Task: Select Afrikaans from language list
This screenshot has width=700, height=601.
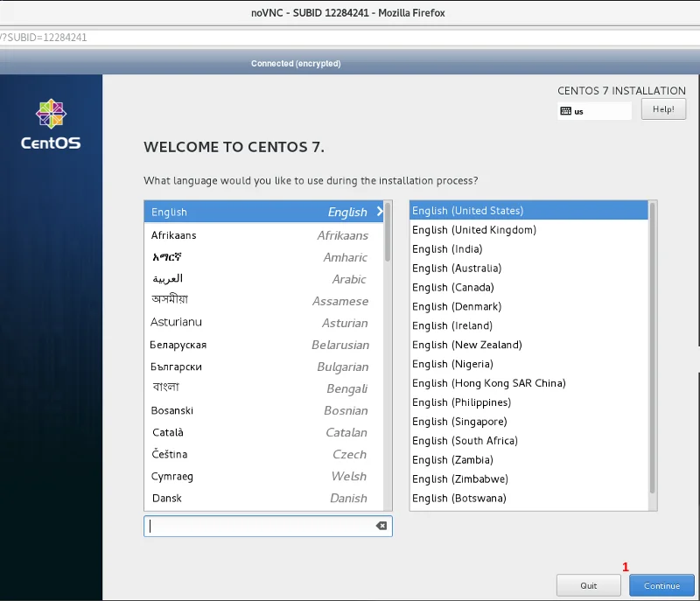Action: tap(260, 235)
